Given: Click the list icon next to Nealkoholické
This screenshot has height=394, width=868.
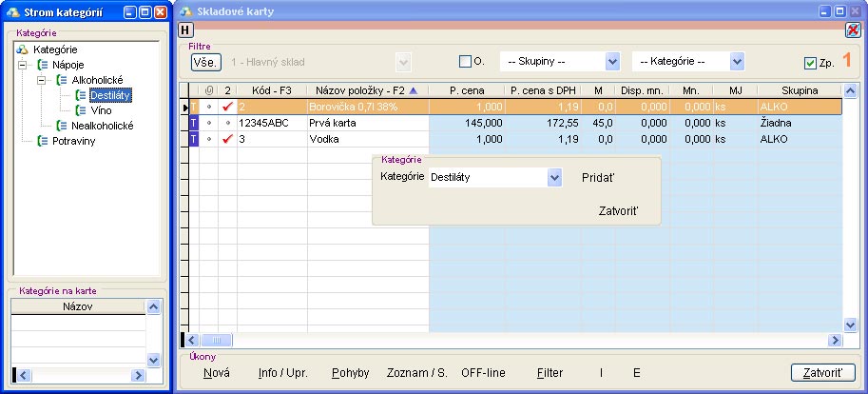Looking at the screenshot, I should coord(63,126).
